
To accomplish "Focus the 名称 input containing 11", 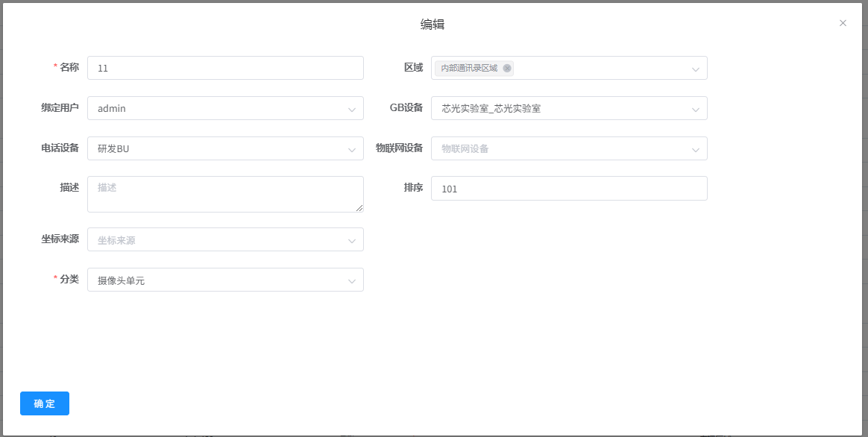I will [224, 68].
